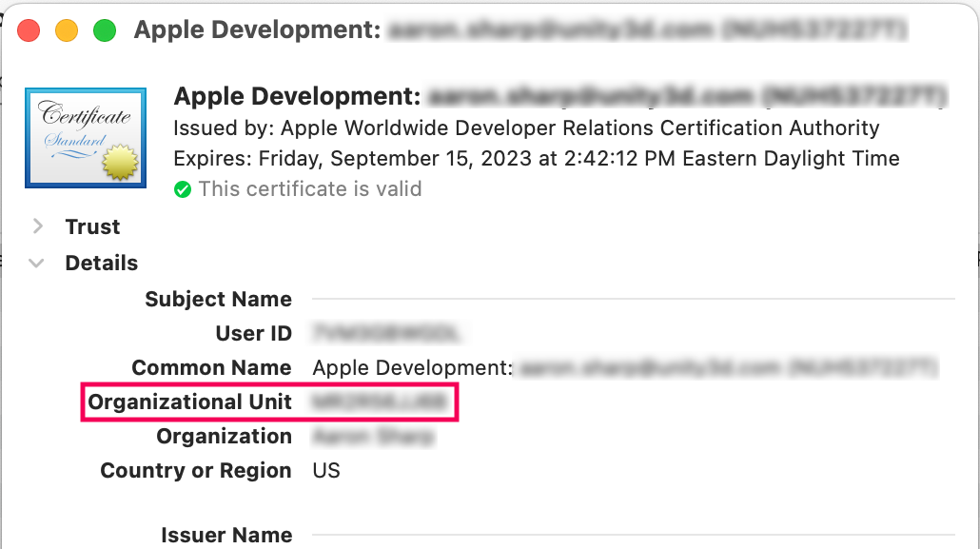Collapse the Details section chevron
This screenshot has width=980, height=549.
38,264
